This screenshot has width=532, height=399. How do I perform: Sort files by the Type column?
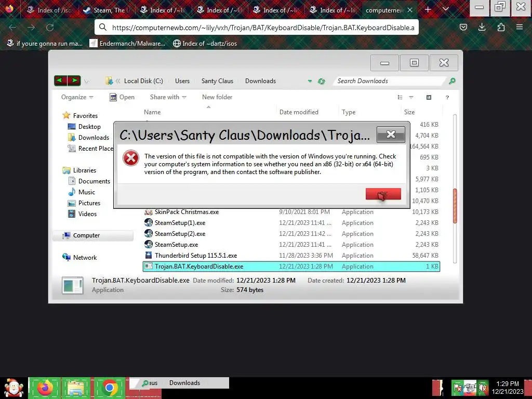370,112
